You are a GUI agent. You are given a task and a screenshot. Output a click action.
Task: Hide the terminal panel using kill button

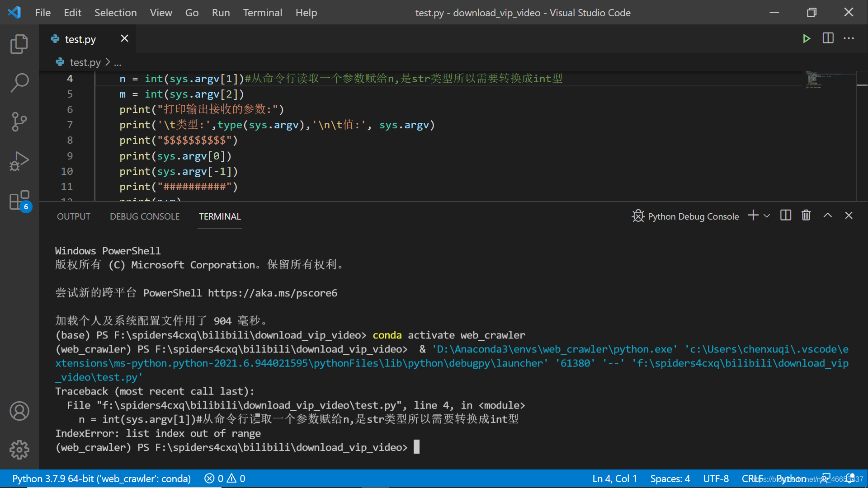pos(807,216)
